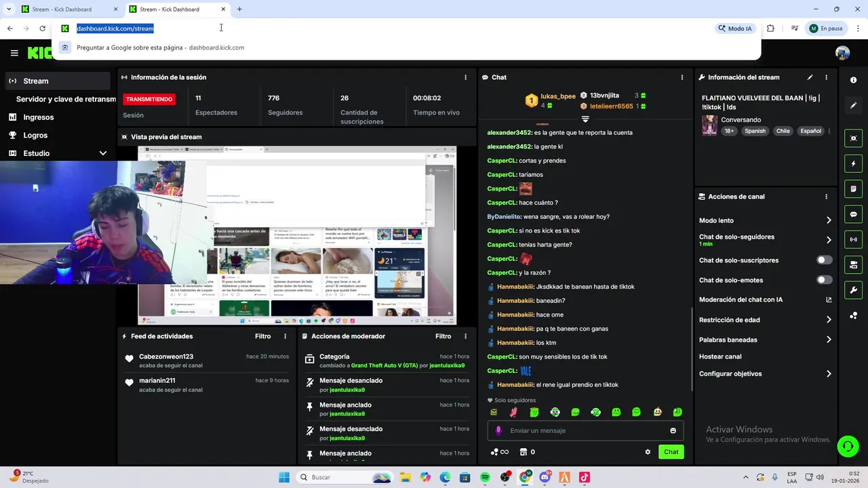Screen dimensions: 868x488
Task: Click the green support headset button
Action: (848, 446)
